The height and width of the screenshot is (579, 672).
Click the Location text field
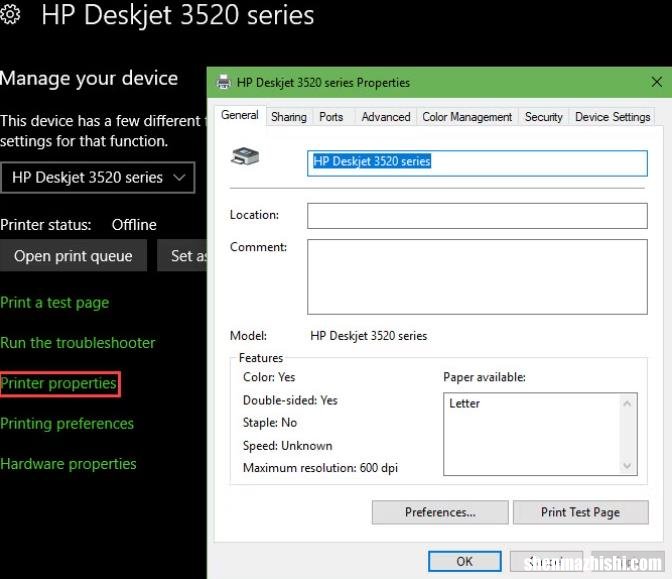tap(477, 216)
